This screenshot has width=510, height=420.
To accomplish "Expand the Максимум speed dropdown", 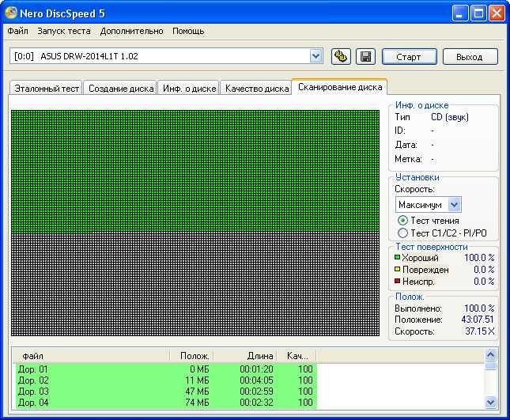I will point(455,205).
